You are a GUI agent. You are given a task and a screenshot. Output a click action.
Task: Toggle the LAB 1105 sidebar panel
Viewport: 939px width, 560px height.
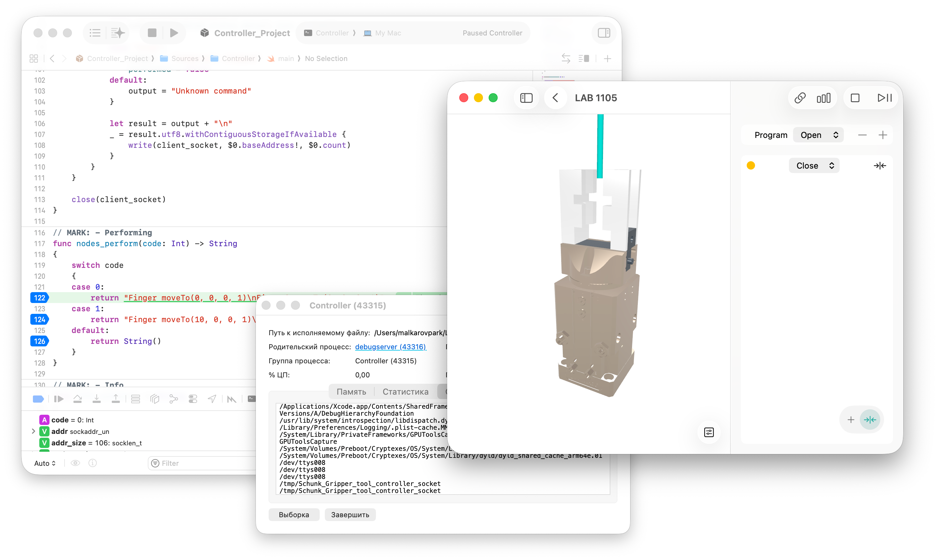(x=526, y=98)
